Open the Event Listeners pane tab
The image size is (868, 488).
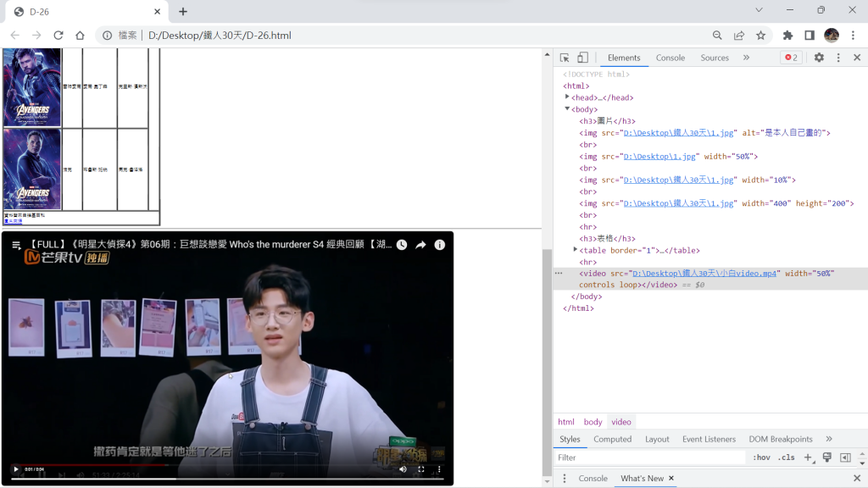709,439
